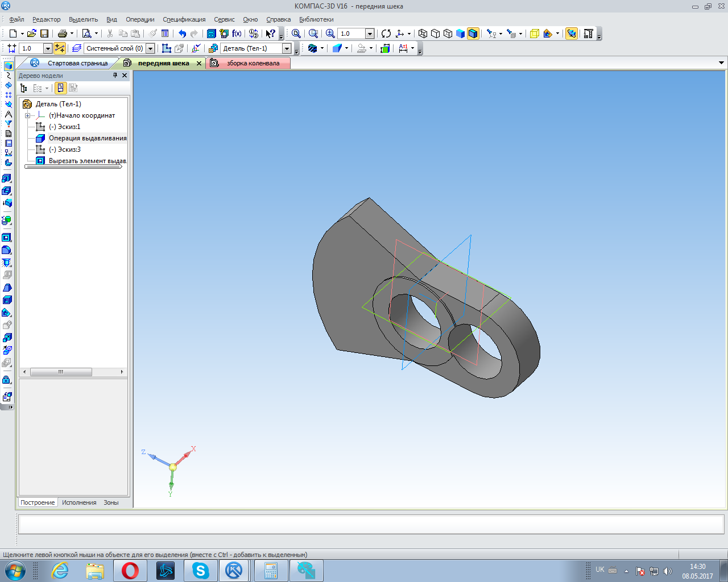Click the Save document icon
Viewport: 728px width, 582px height.
(x=44, y=34)
